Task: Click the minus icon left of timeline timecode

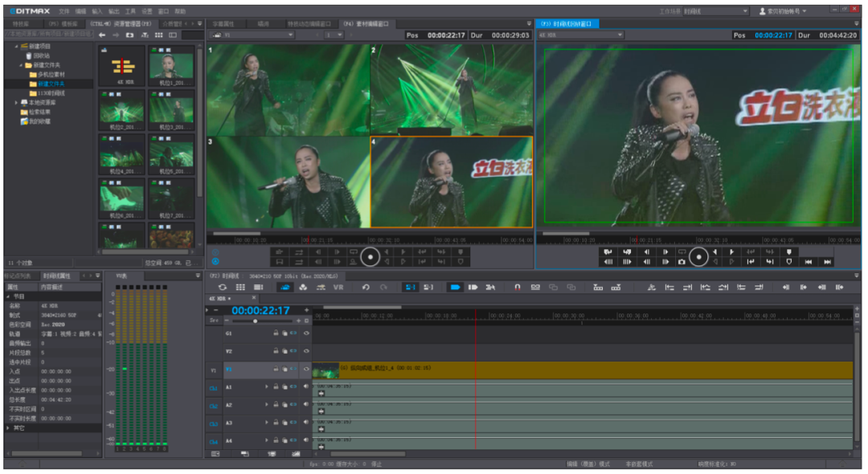Action: (x=216, y=310)
